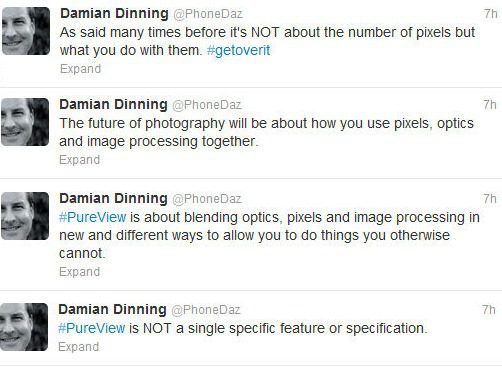Open @PhoneDaz handle on last tweet
502x367 pixels.
pos(206,310)
